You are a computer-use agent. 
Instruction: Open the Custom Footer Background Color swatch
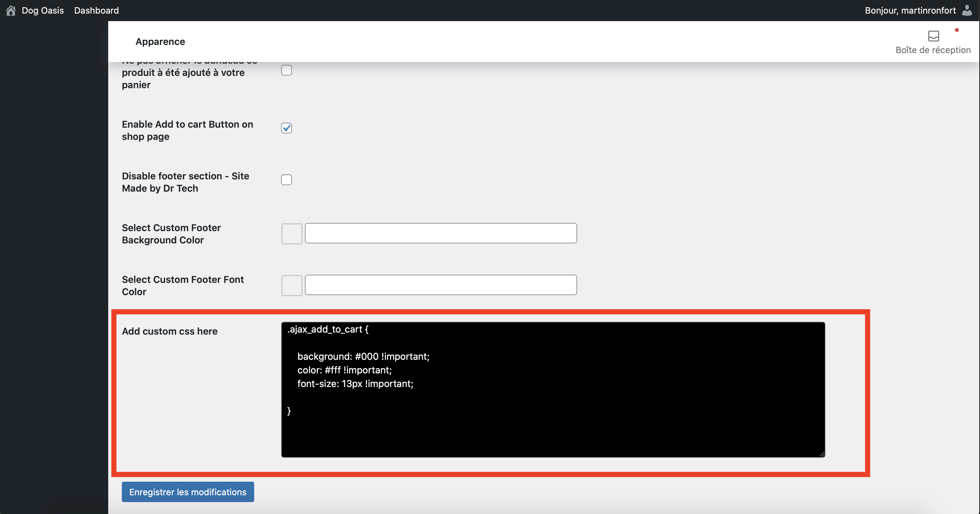(292, 234)
